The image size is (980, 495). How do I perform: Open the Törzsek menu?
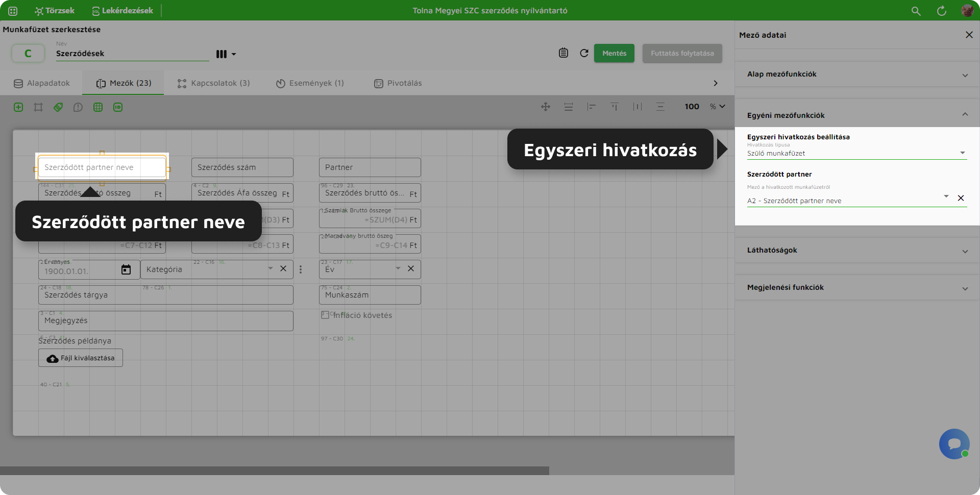(55, 11)
